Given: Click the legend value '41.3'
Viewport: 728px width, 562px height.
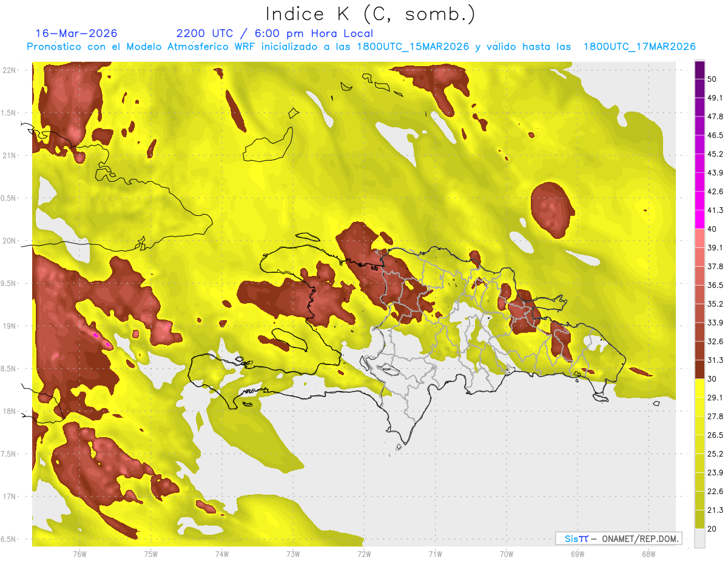Looking at the screenshot, I should coord(715,210).
